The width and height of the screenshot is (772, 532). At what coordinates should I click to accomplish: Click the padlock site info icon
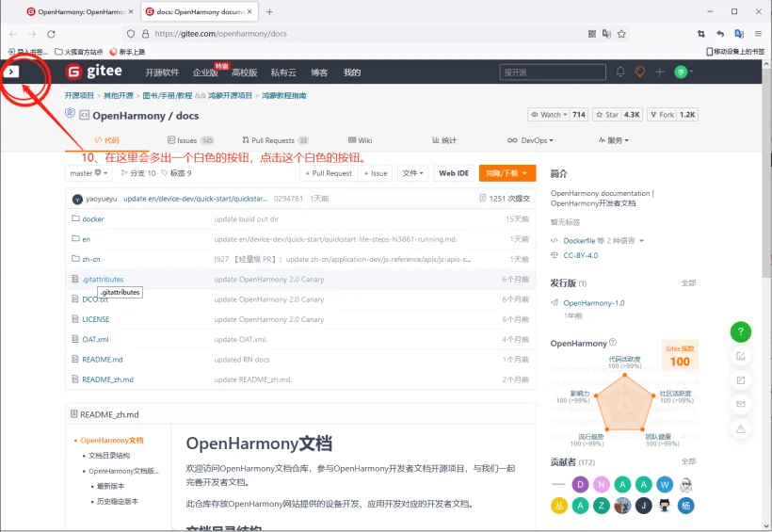click(145, 34)
